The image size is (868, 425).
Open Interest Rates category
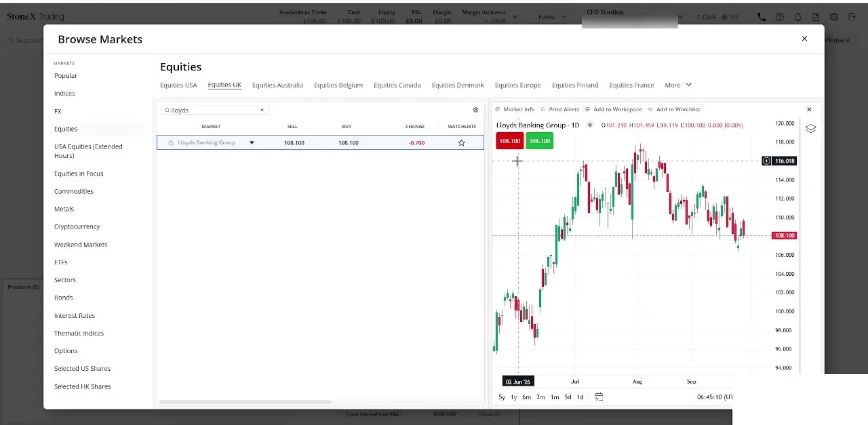75,316
